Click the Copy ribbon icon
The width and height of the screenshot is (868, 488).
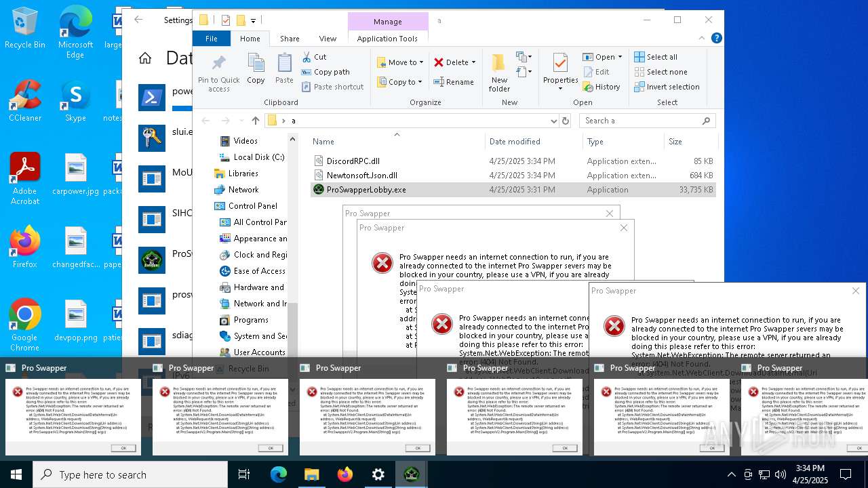pyautogui.click(x=256, y=68)
